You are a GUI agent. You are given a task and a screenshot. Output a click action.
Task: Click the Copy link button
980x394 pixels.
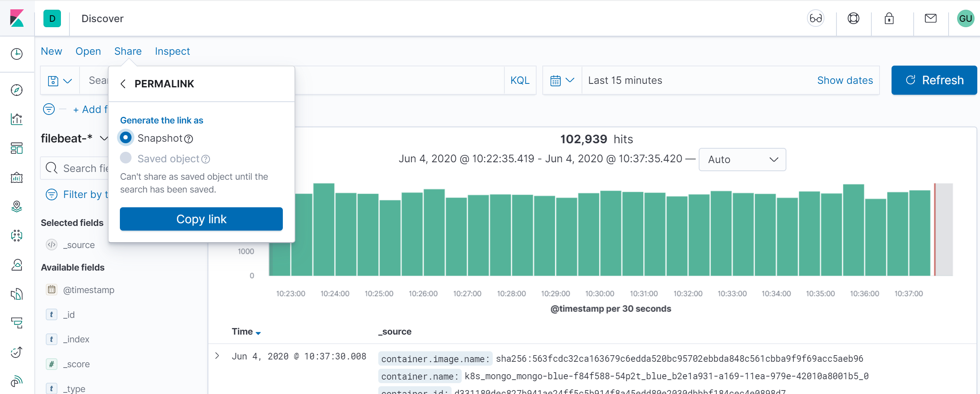coord(201,219)
